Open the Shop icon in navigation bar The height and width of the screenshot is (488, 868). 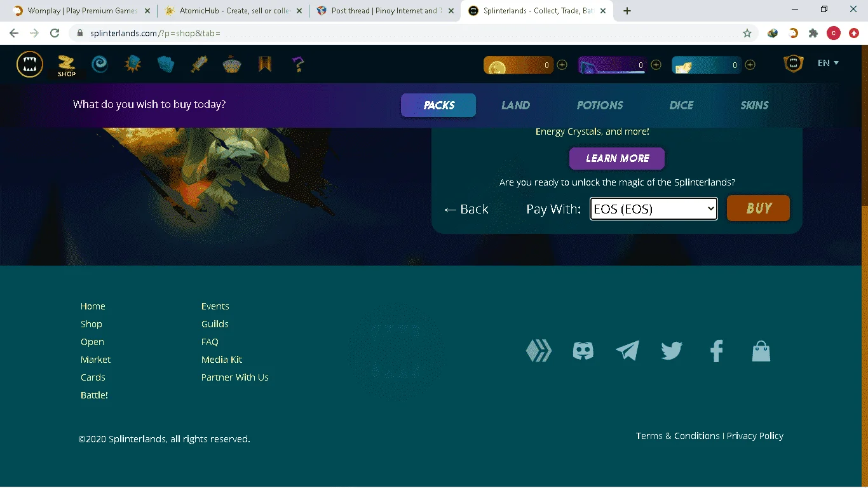(67, 65)
